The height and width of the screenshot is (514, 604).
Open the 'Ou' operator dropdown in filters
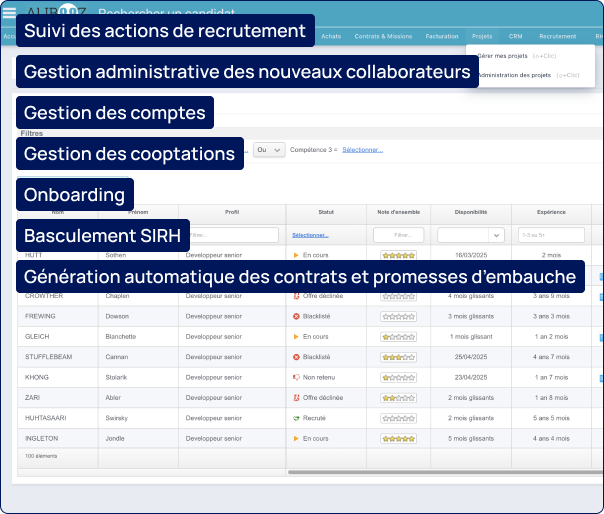268,149
